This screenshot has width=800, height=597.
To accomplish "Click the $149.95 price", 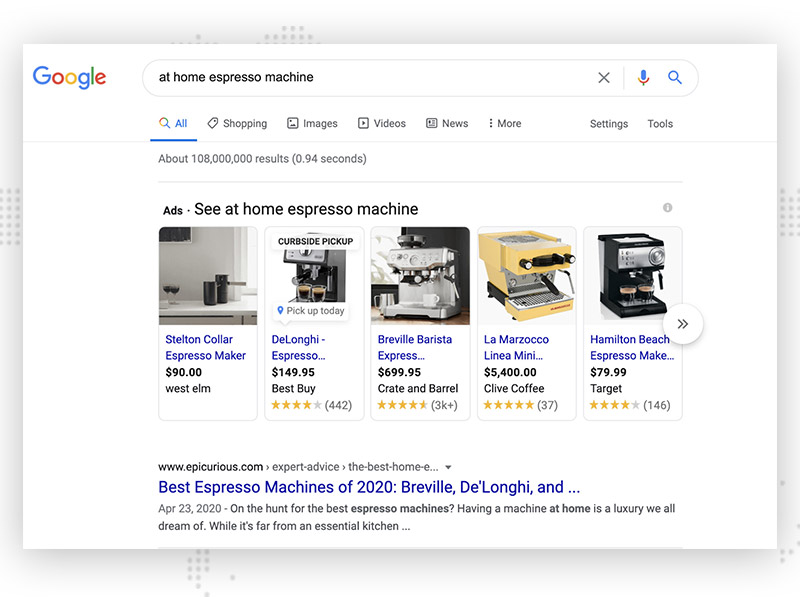I will [293, 372].
